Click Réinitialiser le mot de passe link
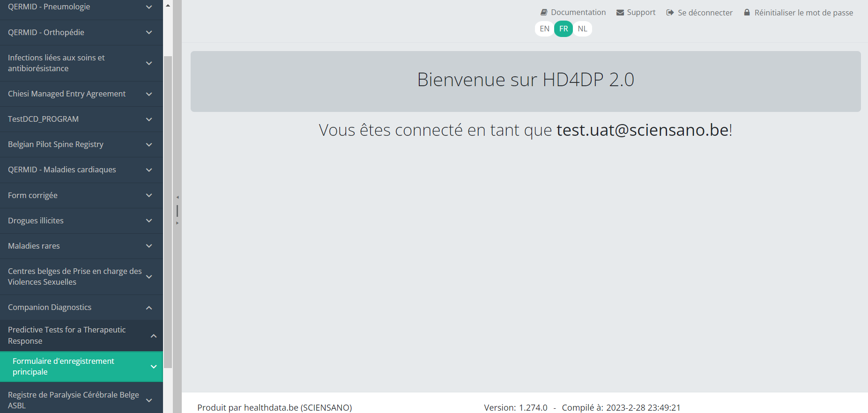 (803, 13)
